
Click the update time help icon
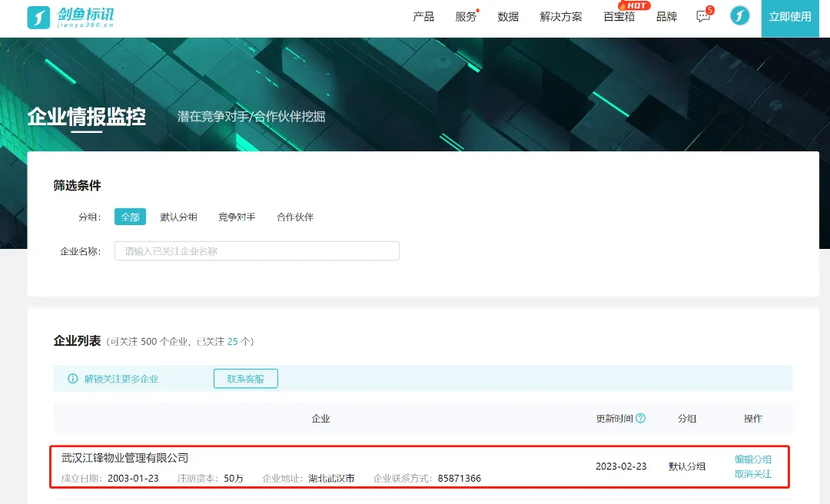pos(640,419)
